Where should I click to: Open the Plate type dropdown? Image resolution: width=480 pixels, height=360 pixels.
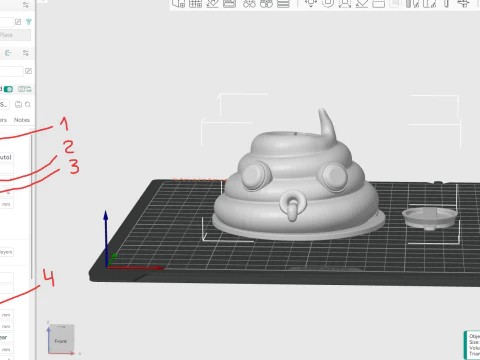pyautogui.click(x=15, y=35)
